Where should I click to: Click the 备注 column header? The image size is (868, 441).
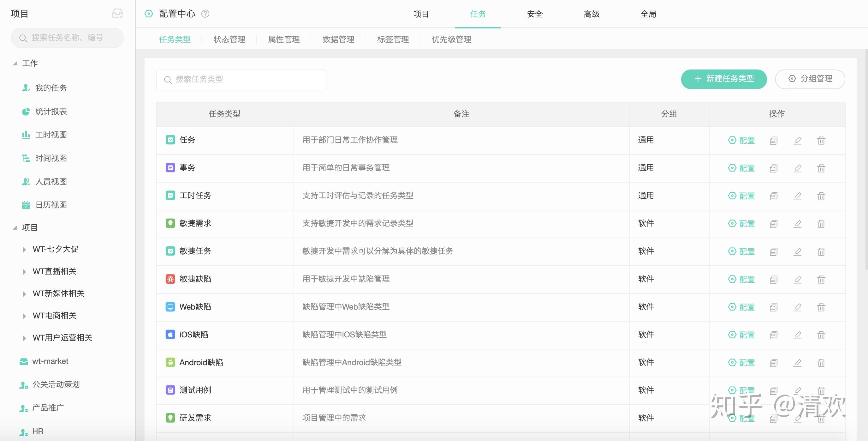tap(461, 114)
